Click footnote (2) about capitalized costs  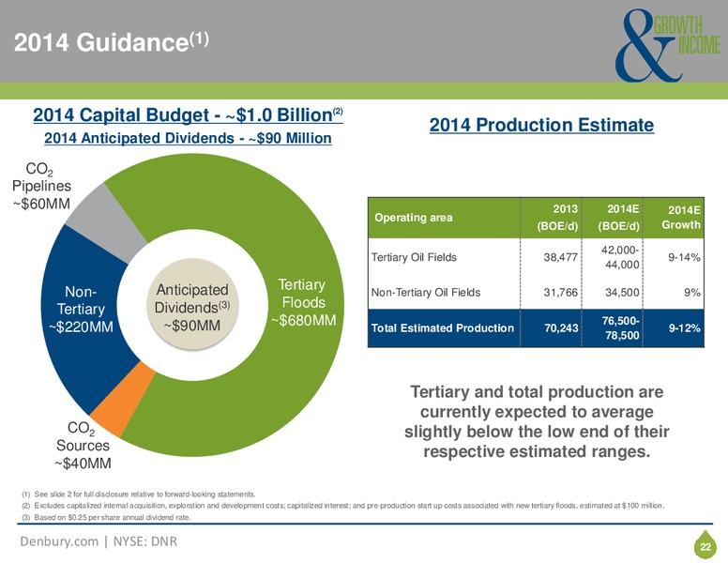[342, 506]
